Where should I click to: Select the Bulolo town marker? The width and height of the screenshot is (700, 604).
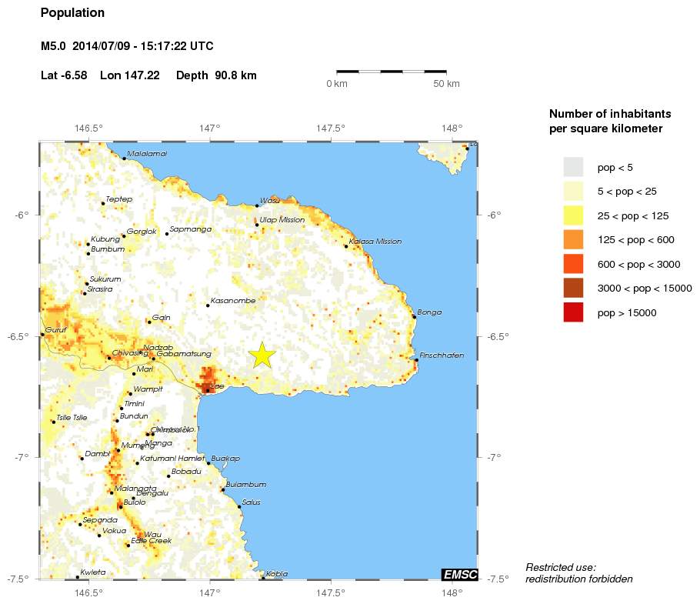tap(121, 507)
